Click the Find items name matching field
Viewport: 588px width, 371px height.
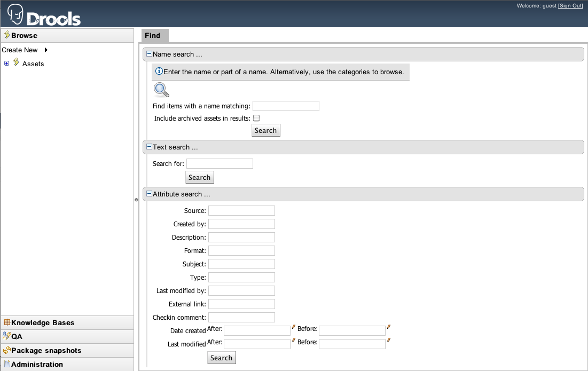coord(286,106)
